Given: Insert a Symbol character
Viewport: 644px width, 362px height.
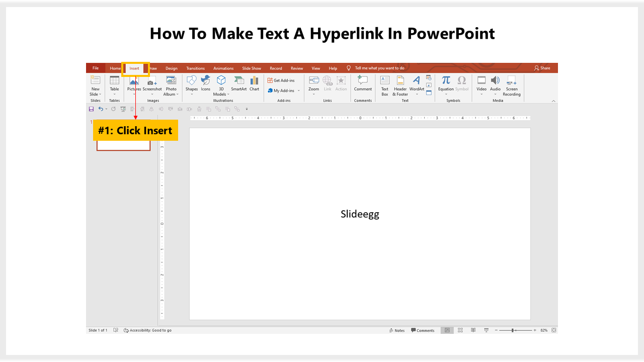Looking at the screenshot, I should click(462, 83).
